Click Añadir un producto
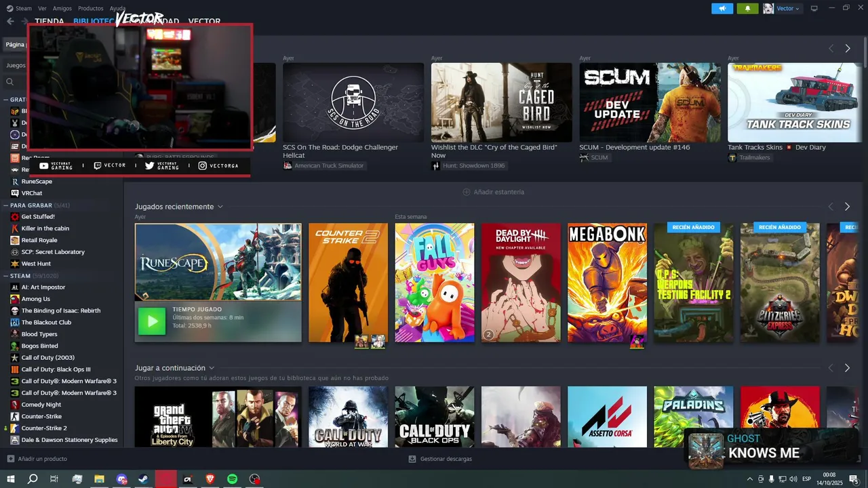Image resolution: width=868 pixels, height=488 pixels. click(x=43, y=459)
